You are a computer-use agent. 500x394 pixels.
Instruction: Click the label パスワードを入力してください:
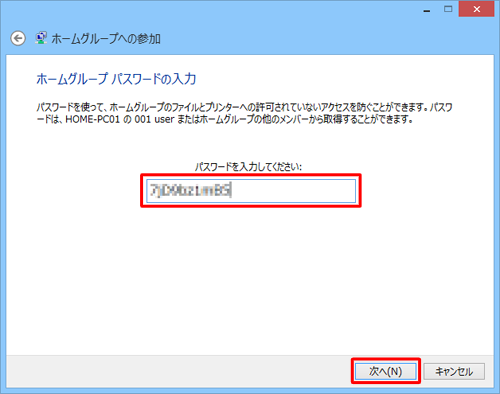click(248, 166)
